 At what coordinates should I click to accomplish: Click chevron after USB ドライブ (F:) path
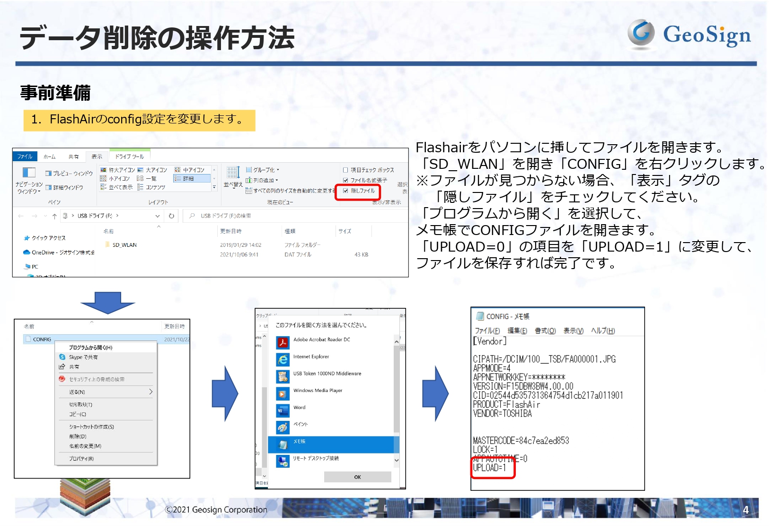(x=117, y=216)
